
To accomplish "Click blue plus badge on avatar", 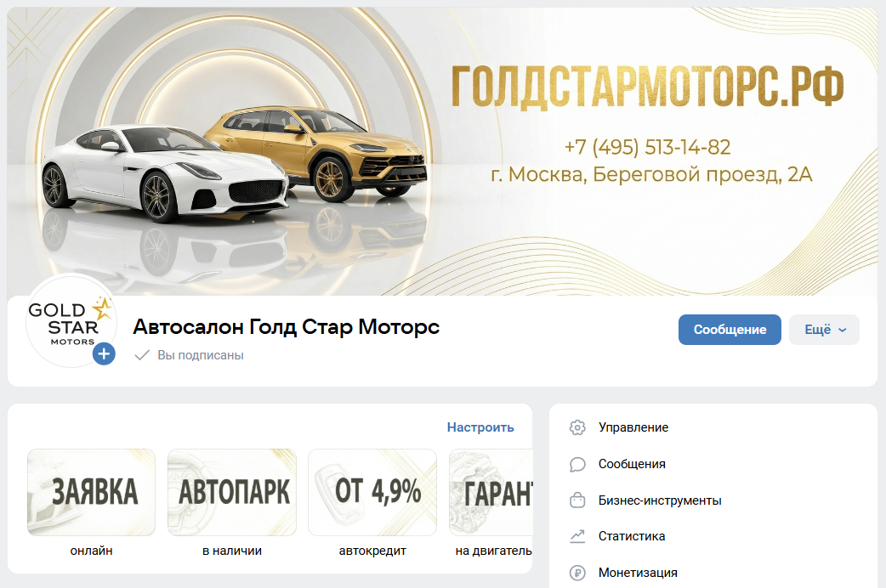I will pyautogui.click(x=104, y=354).
